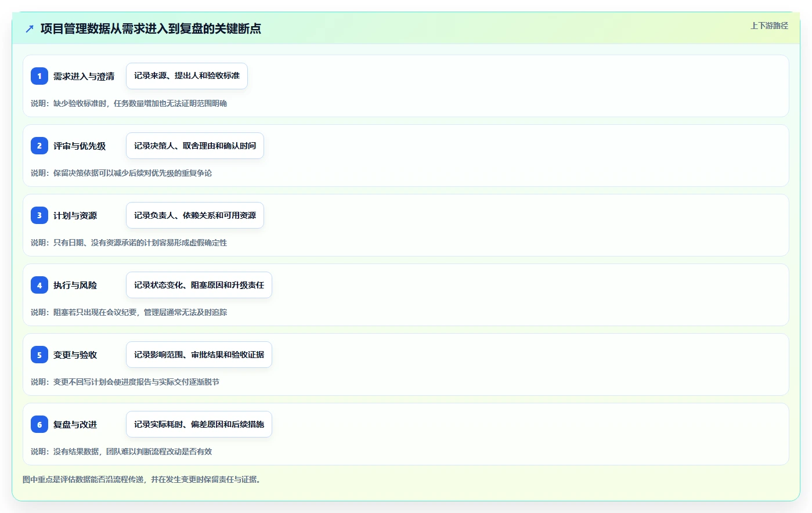812x513 pixels.
Task: Click the 上下游路径 label
Action: point(769,26)
